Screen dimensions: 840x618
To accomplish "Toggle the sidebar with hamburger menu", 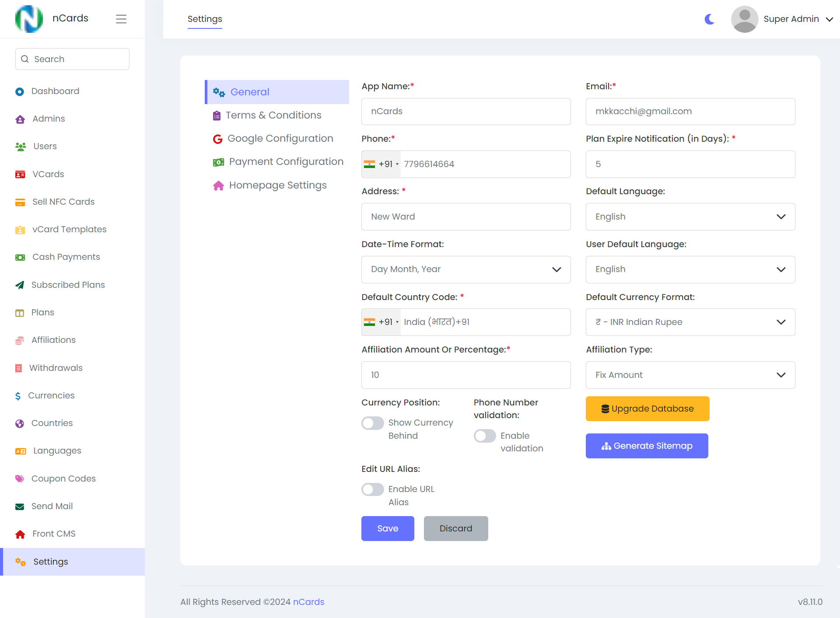I will [121, 19].
